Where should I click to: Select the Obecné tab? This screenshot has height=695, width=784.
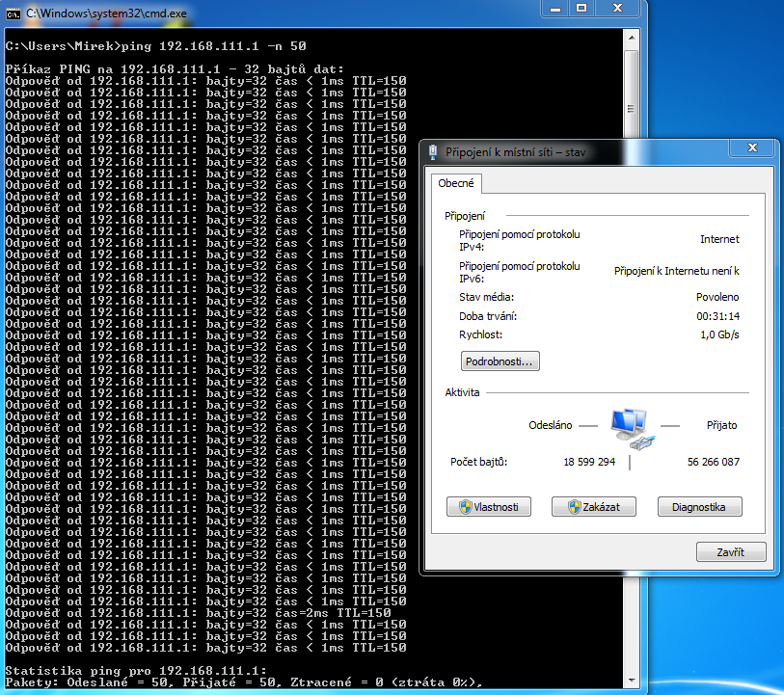455,183
